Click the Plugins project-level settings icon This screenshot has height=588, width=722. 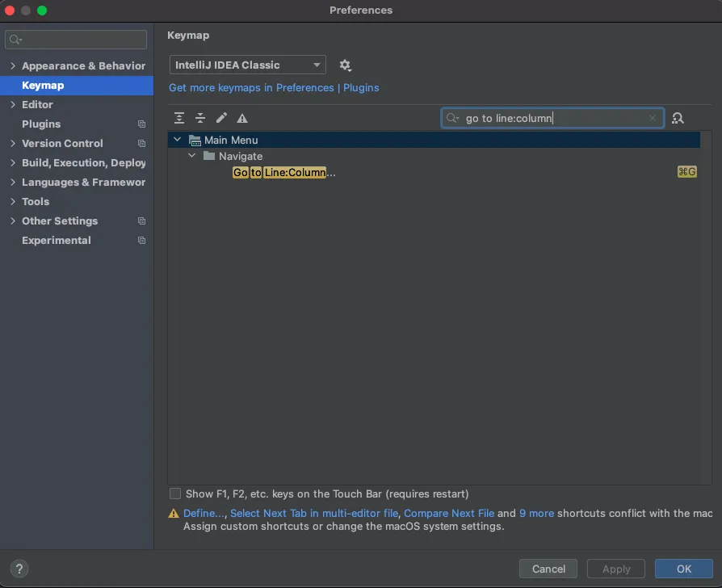click(142, 124)
